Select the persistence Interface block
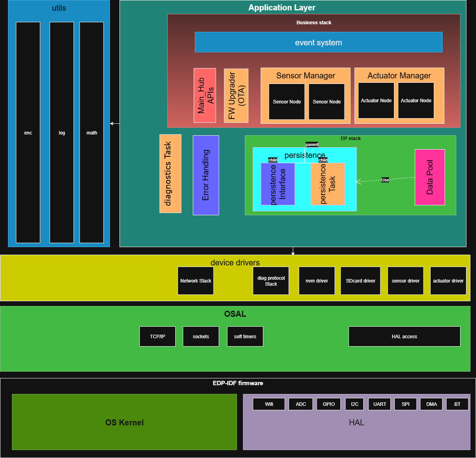 tap(278, 184)
